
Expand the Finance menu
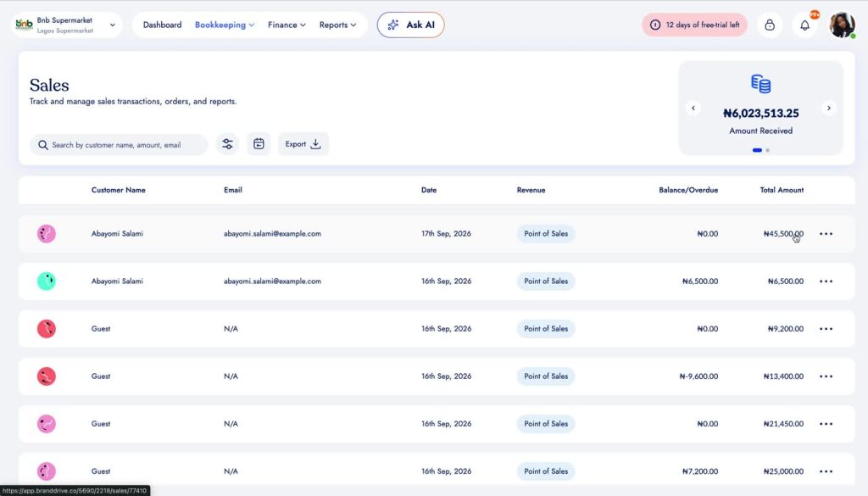pyautogui.click(x=287, y=25)
